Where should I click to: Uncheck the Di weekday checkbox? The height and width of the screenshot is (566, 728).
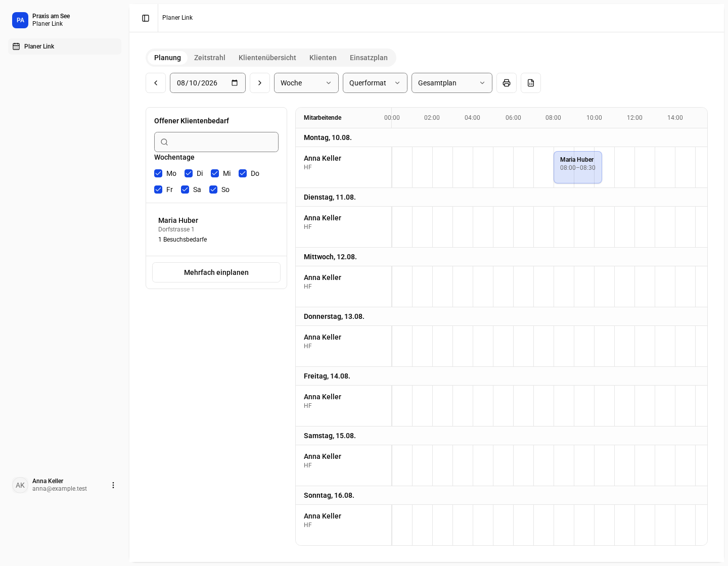coord(189,173)
